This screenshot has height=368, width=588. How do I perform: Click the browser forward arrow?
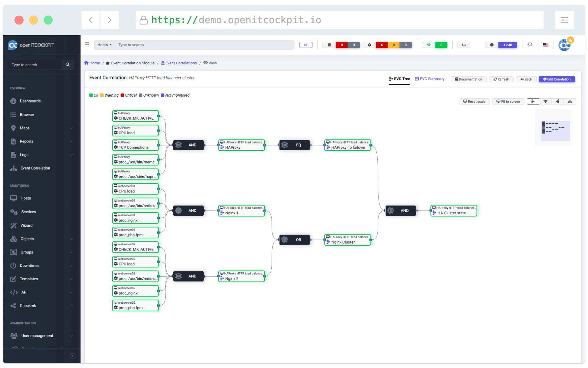click(x=110, y=20)
